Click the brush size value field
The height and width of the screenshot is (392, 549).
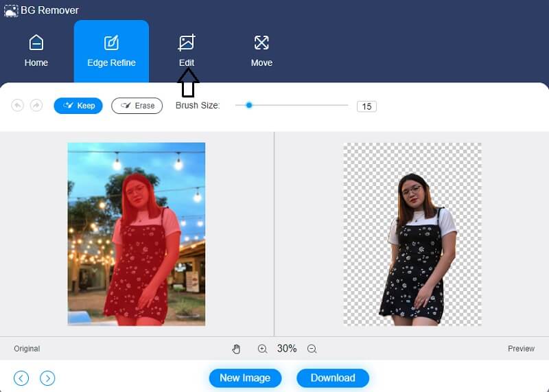pyautogui.click(x=366, y=106)
